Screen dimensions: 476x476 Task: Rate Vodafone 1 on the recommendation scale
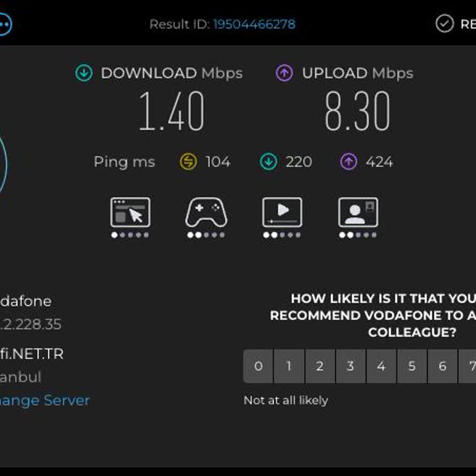(289, 366)
